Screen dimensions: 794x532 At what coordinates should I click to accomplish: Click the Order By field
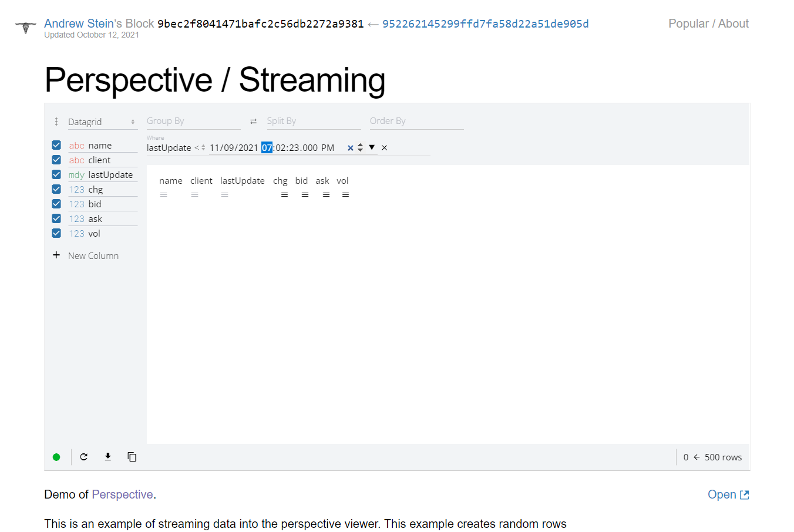click(x=416, y=121)
